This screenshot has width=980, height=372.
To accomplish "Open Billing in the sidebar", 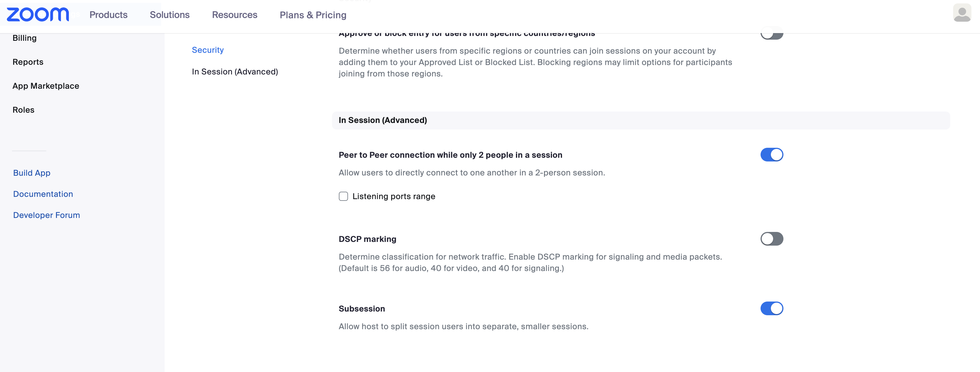I will pos(24,38).
